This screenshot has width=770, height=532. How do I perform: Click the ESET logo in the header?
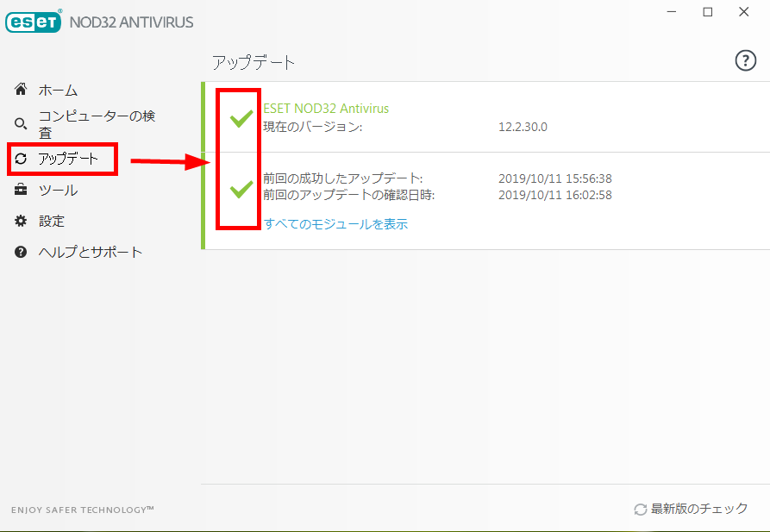pyautogui.click(x=34, y=21)
